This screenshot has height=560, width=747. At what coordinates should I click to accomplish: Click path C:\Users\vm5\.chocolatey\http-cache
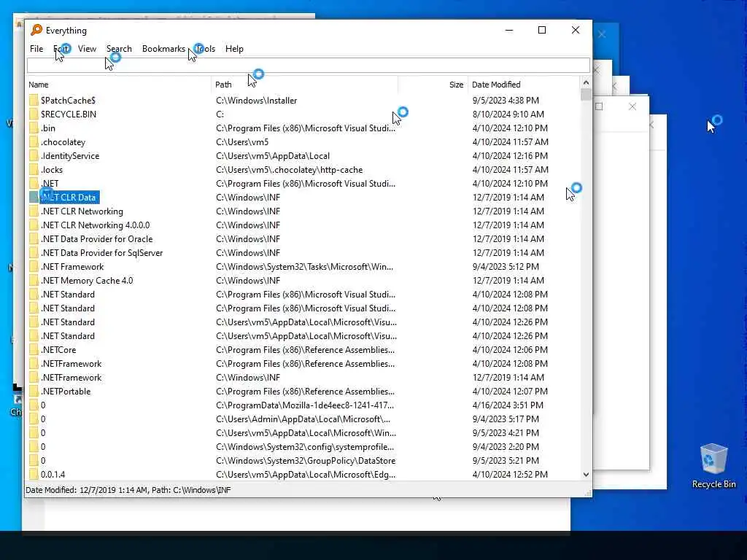[289, 169]
